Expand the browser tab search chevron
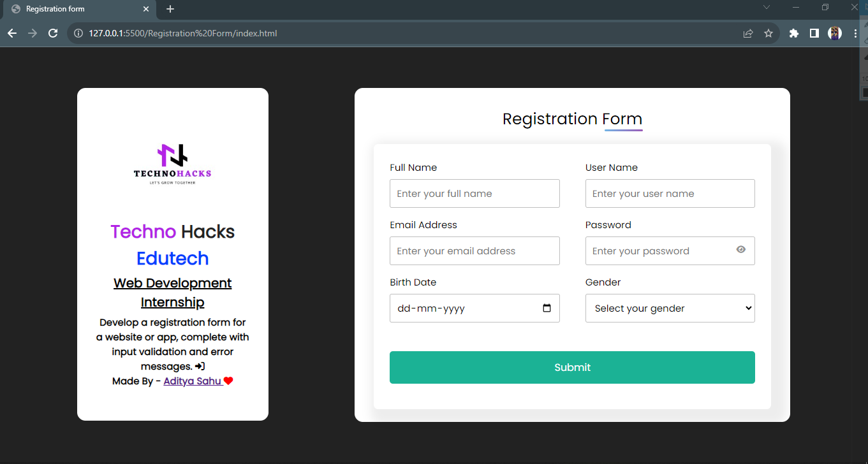868x464 pixels. tap(766, 7)
